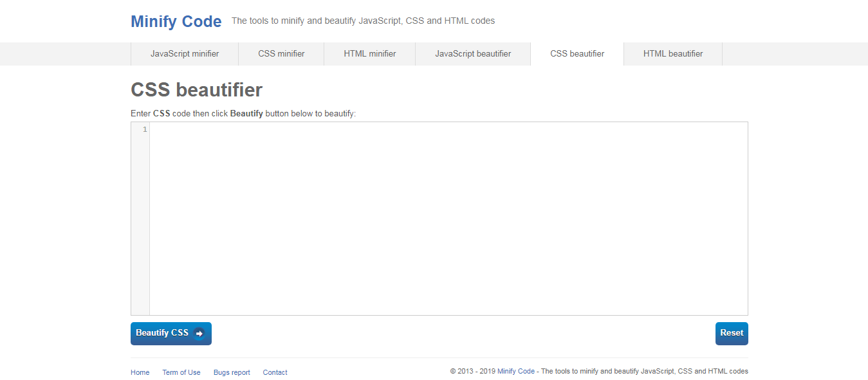
Task: Click line number 1 in the editor gutter
Action: tap(144, 129)
